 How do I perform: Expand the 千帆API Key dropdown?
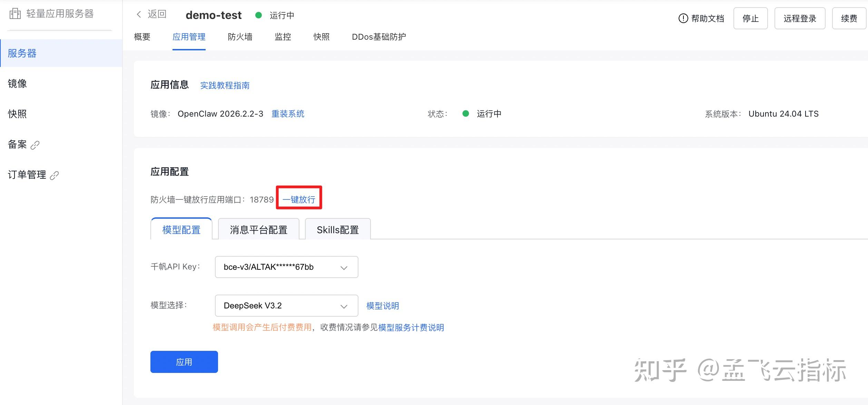tap(286, 267)
